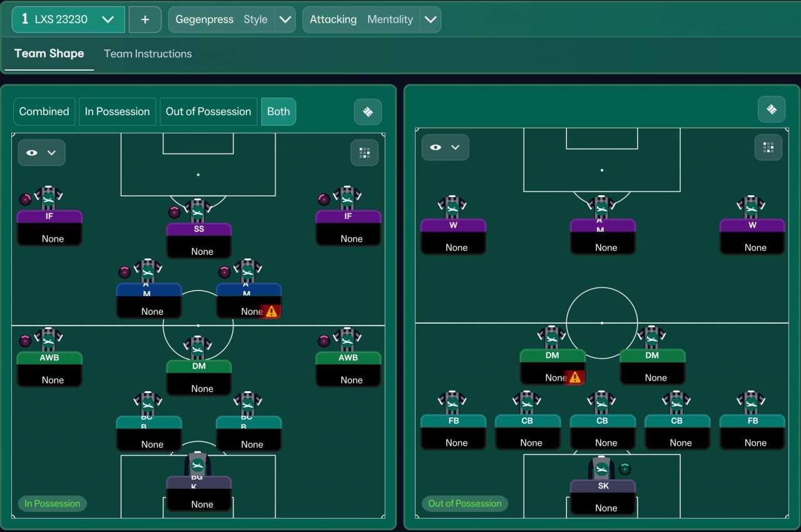This screenshot has width=801, height=532.
Task: Open the Attacking Mentality dropdown
Action: coord(372,19)
